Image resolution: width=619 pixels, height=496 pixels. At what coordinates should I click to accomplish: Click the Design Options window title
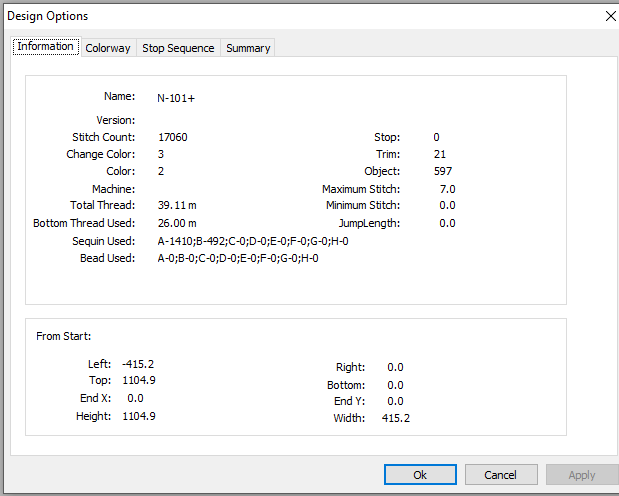(47, 16)
